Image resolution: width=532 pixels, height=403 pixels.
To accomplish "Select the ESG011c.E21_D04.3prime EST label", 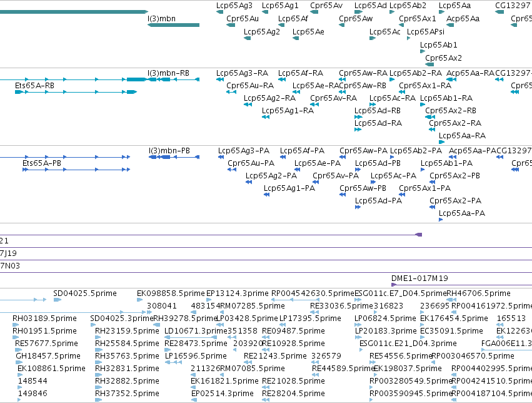I will [x=408, y=344].
